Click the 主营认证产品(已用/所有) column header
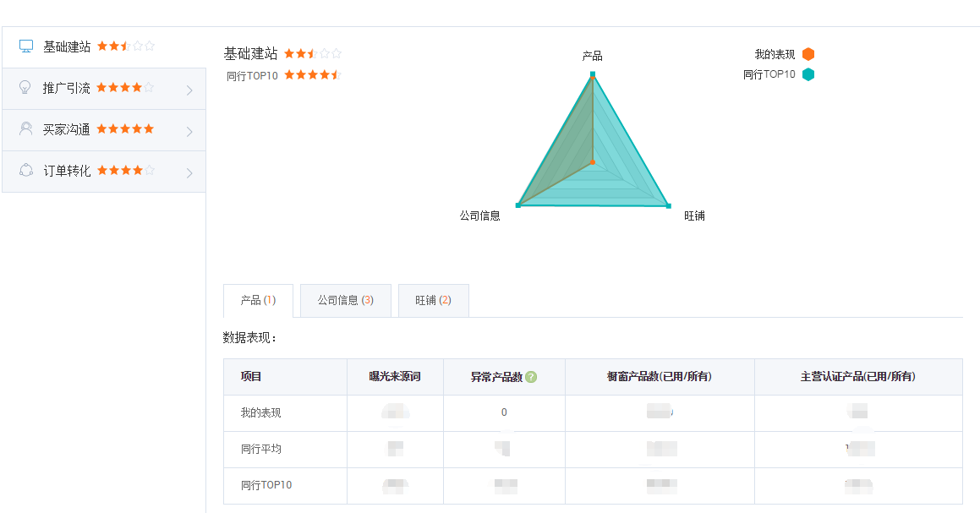The image size is (980, 513). tap(858, 376)
